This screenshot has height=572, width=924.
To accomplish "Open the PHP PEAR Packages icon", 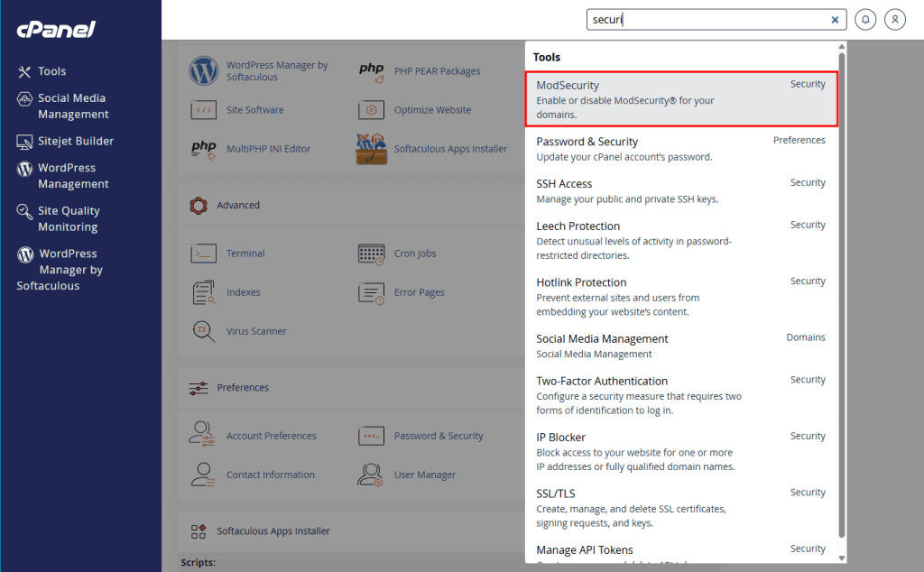I will coord(371,70).
